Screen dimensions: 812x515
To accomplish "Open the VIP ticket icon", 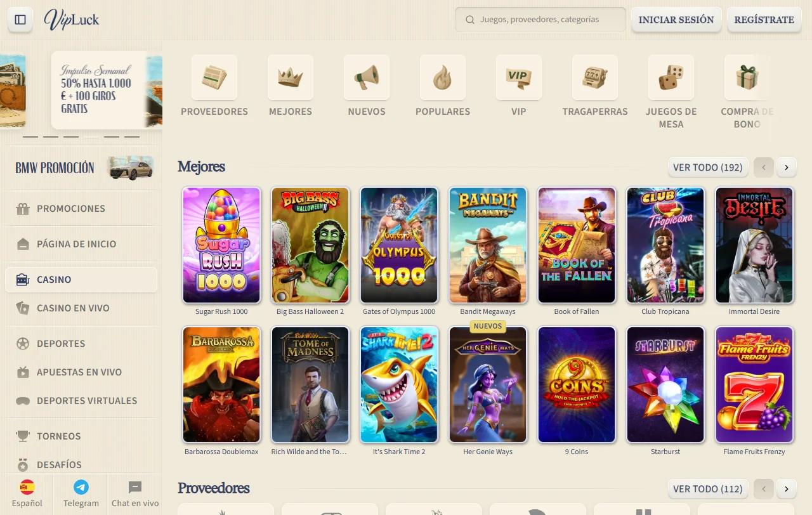I will [x=519, y=77].
